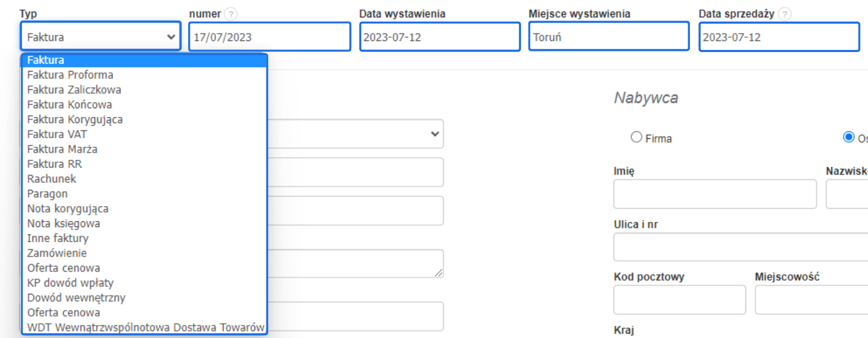Select Faktura Końcowa in dropdown list
The width and height of the screenshot is (868, 338).
pyautogui.click(x=69, y=105)
